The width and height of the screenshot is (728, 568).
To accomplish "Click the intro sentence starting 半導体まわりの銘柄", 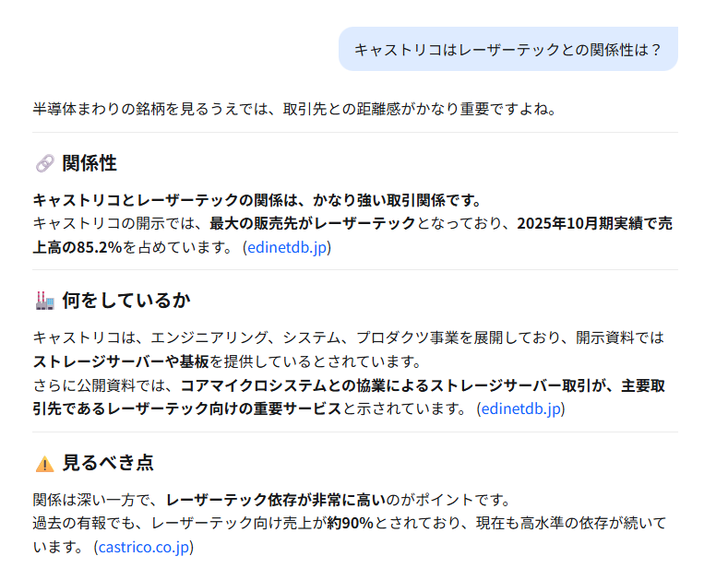I will (294, 109).
